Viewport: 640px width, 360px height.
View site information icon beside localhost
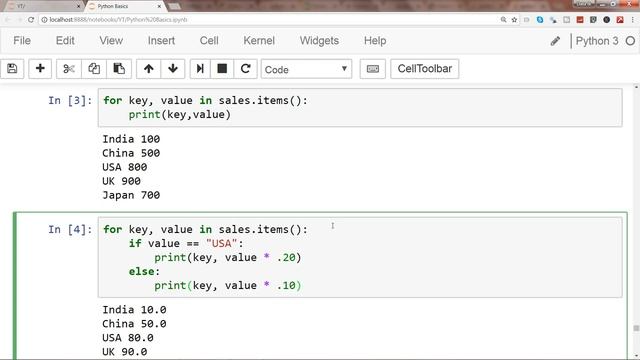44,20
